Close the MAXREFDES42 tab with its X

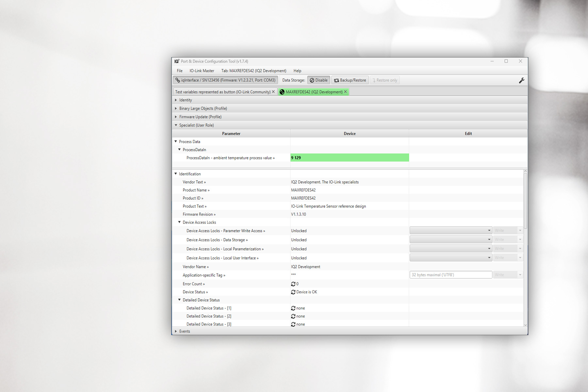point(346,92)
